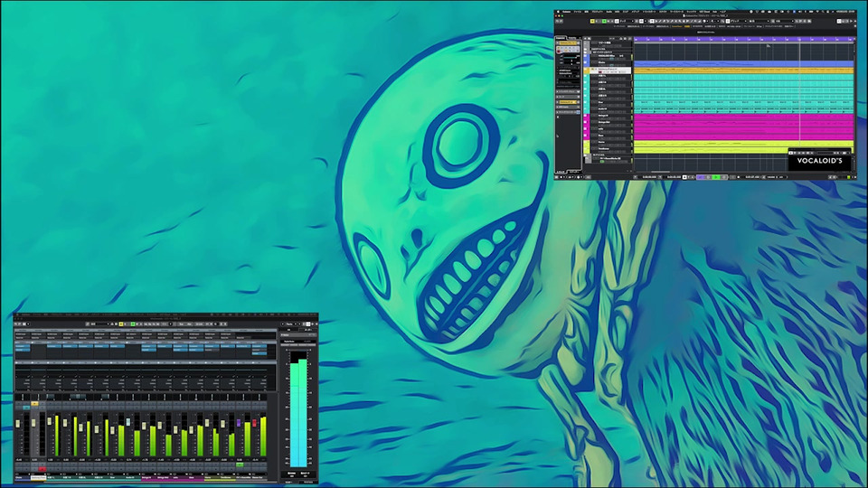Open the プロジェクト menu
Viewport: 868px width, 488px height.
[597, 12]
